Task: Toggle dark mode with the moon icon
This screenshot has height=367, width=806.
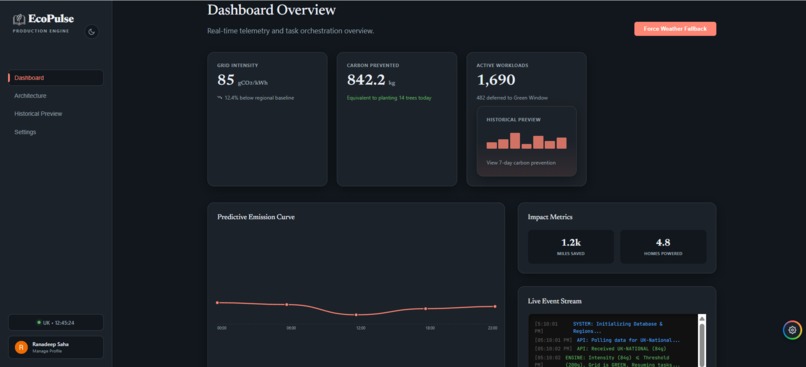Action: pyautogui.click(x=92, y=32)
